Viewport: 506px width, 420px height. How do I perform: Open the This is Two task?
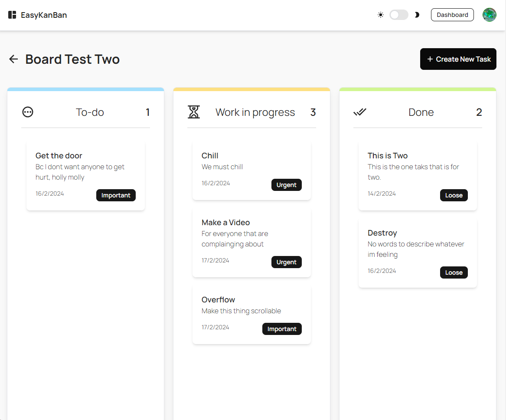tap(418, 175)
